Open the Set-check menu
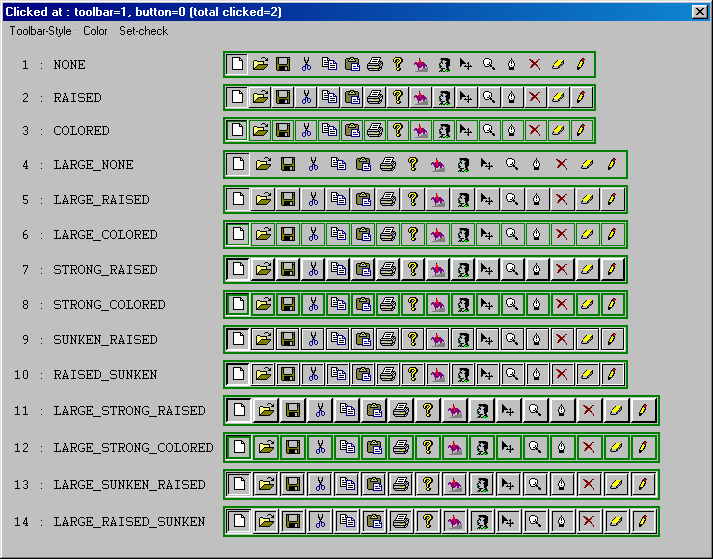The height and width of the screenshot is (559, 713). pos(143,31)
